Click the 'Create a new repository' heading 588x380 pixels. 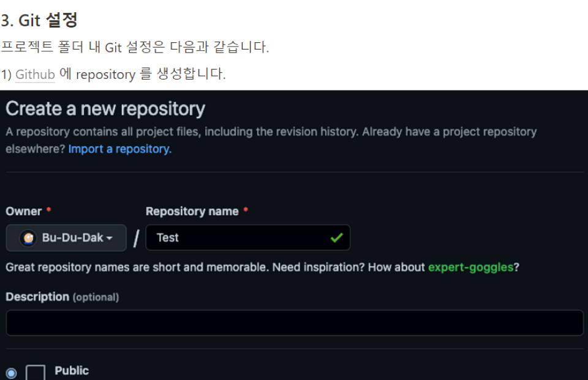(x=105, y=109)
